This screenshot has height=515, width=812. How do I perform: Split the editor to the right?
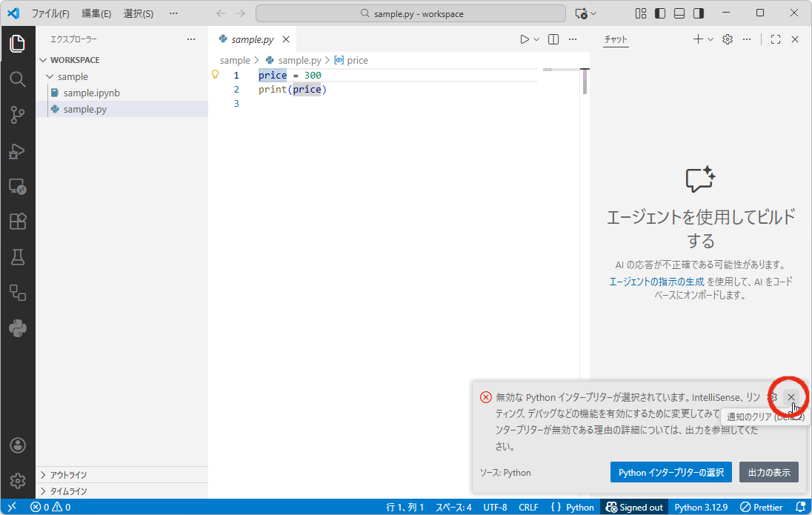coord(553,39)
